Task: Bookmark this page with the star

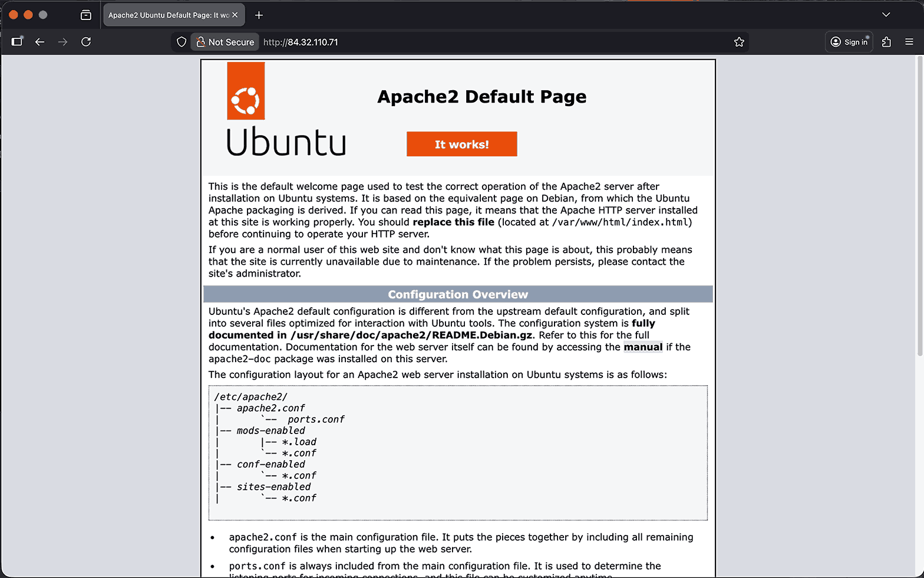Action: point(739,42)
